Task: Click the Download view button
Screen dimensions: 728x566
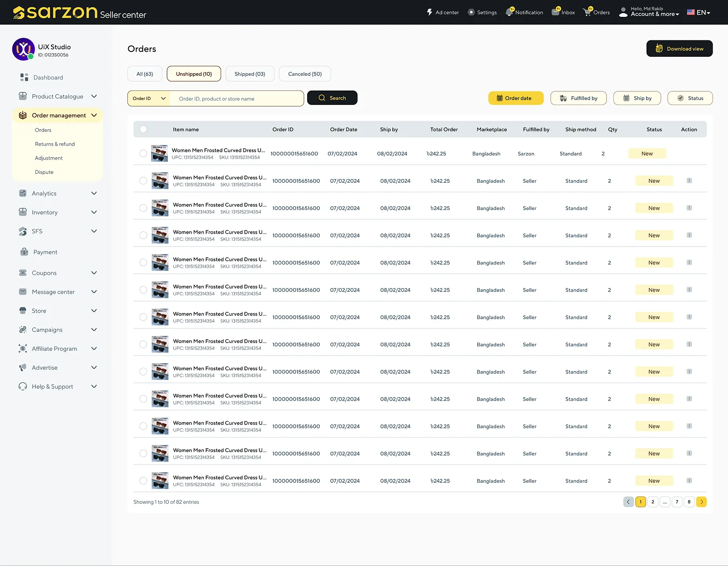Action: 679,49
